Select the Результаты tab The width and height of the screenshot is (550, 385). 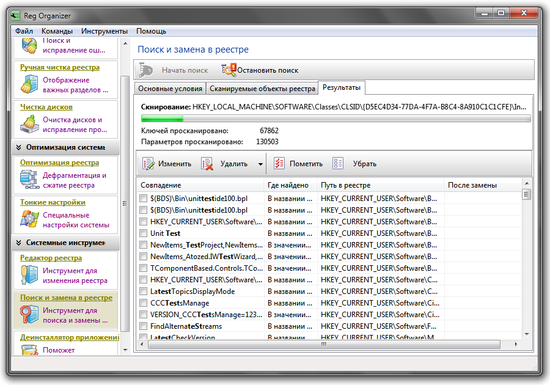(x=342, y=87)
